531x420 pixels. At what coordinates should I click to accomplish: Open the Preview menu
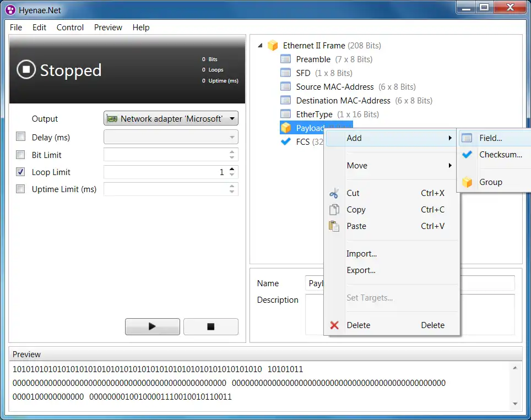click(x=108, y=28)
